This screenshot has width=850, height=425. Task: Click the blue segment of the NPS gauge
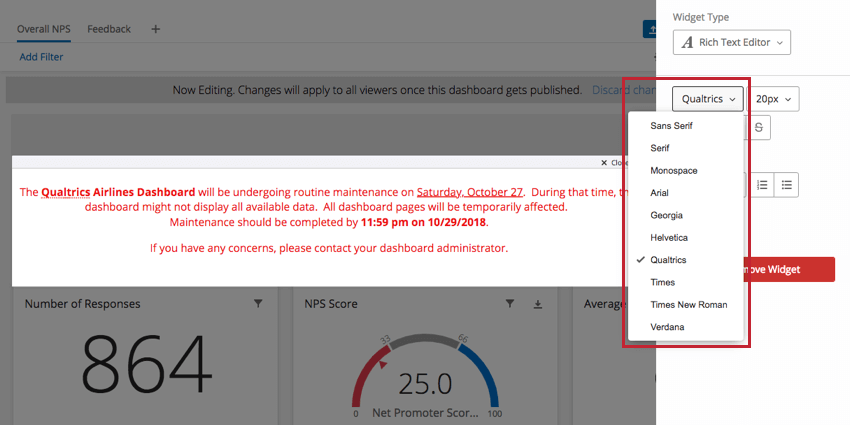click(x=486, y=374)
